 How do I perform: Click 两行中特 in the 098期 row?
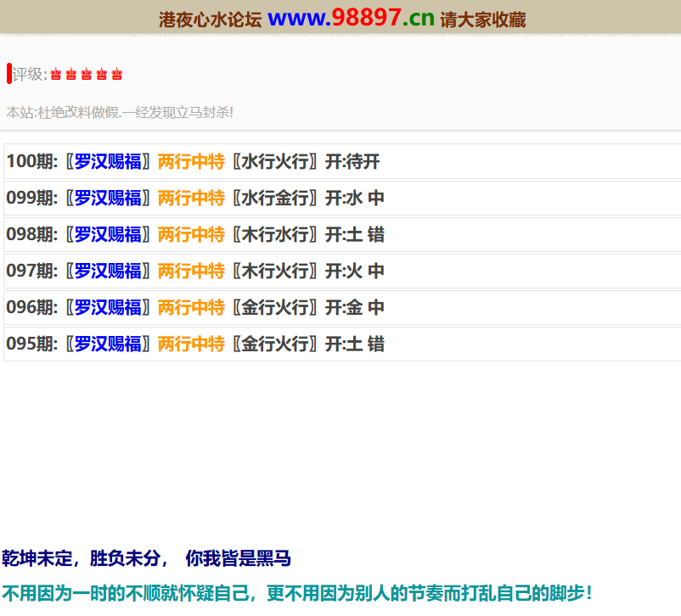tap(191, 234)
